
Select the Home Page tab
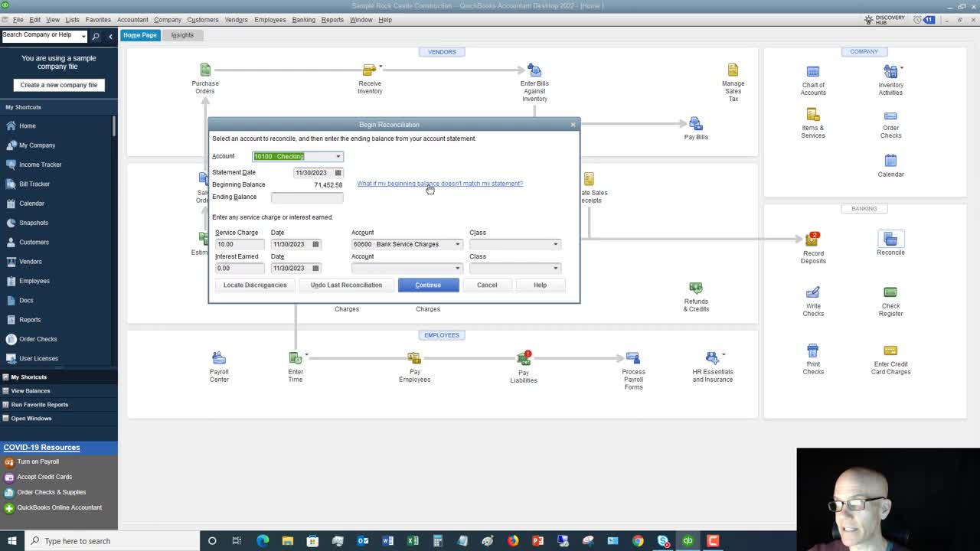tap(140, 35)
